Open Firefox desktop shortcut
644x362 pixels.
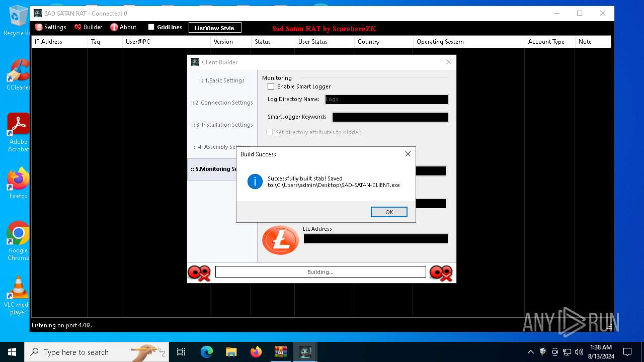coord(18,183)
